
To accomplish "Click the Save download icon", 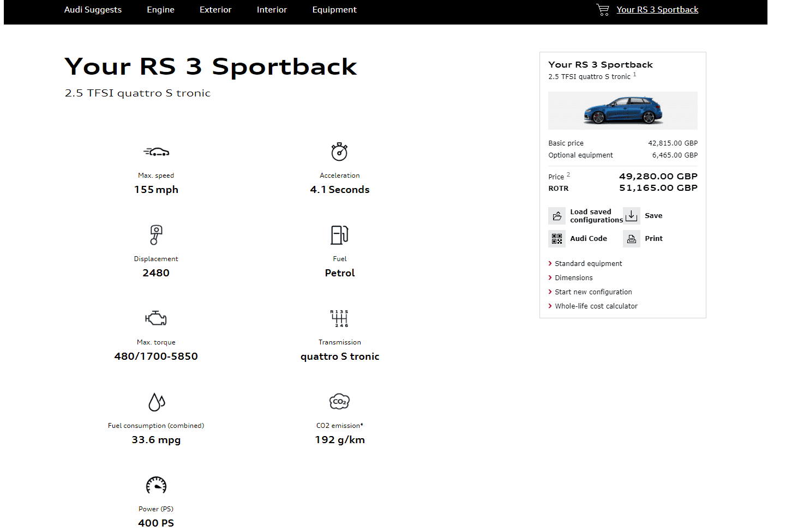I will pyautogui.click(x=632, y=216).
